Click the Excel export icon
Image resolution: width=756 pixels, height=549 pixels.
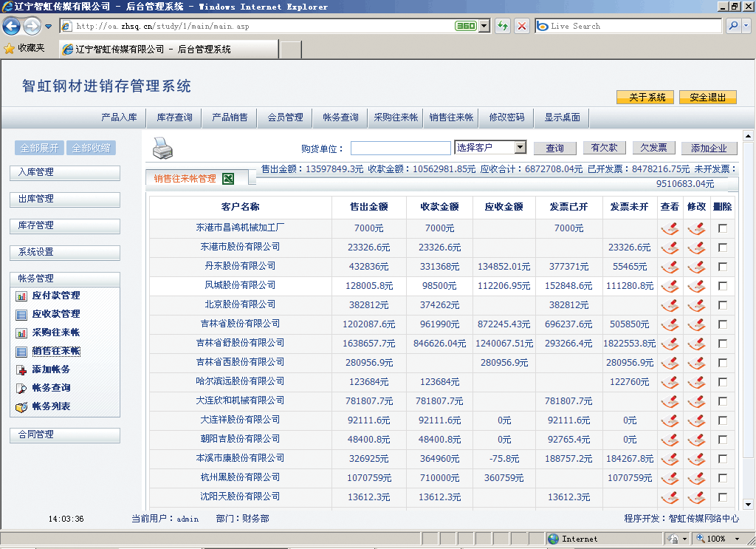tap(228, 178)
